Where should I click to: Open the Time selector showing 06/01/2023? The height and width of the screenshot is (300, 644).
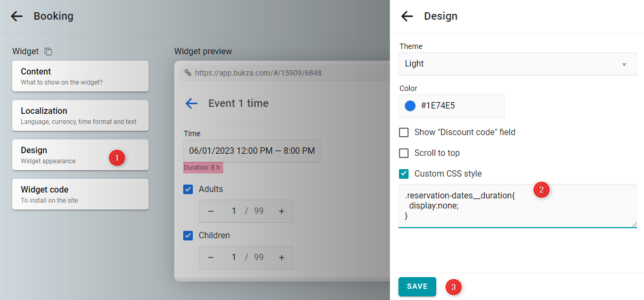251,151
